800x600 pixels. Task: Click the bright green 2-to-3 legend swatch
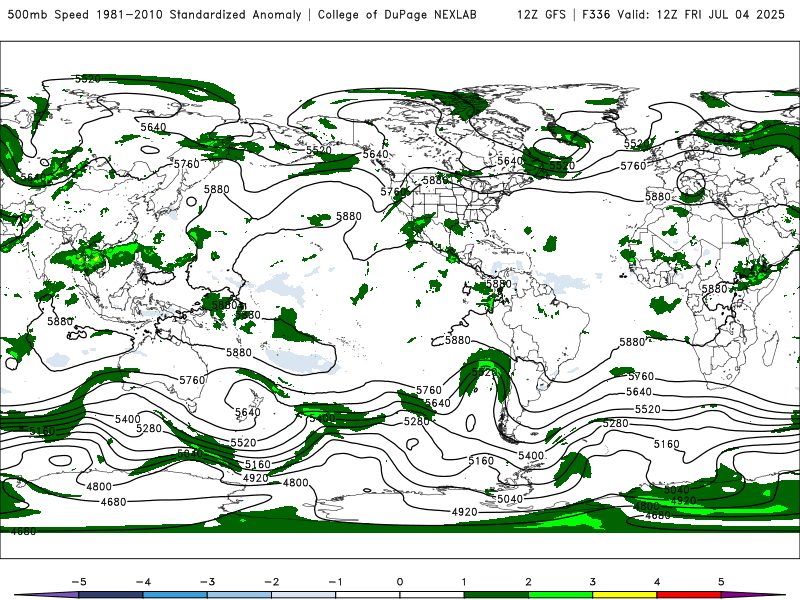(561, 595)
